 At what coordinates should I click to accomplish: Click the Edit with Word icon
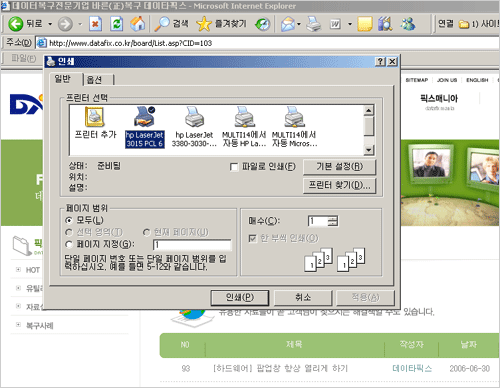[335, 24]
